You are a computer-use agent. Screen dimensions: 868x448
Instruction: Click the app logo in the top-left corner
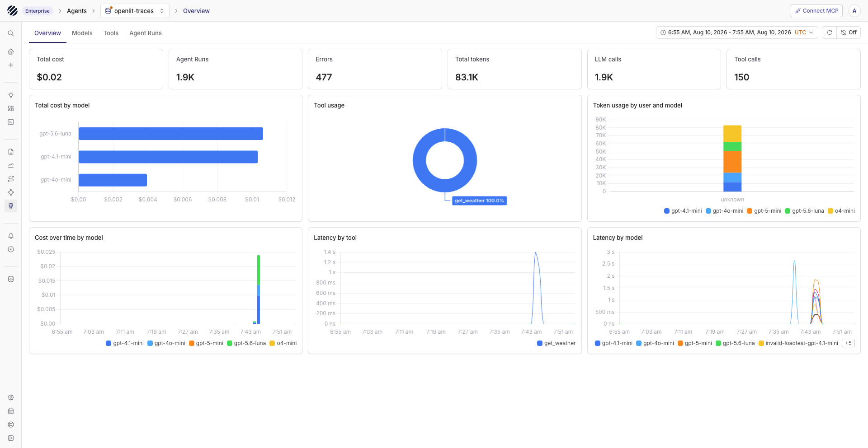click(12, 11)
